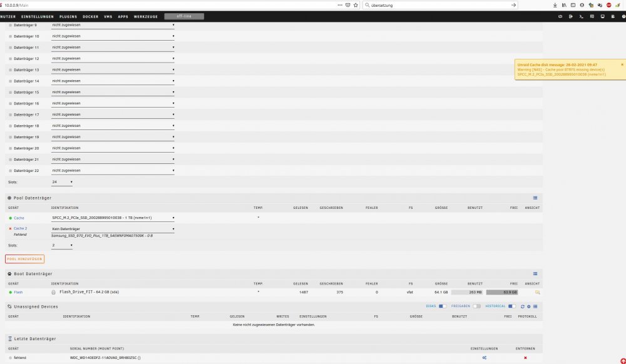Open the VMs menu
Viewport: 626px width, 364px height.
click(x=108, y=17)
